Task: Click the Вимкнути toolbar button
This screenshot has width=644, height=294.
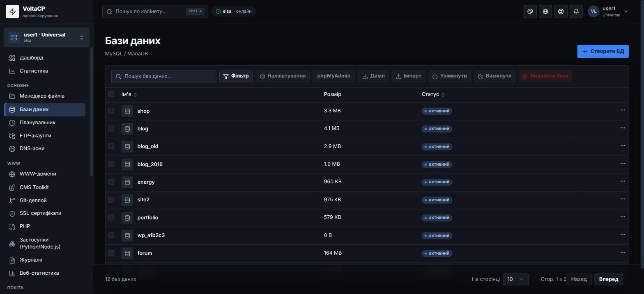Action: click(x=494, y=76)
